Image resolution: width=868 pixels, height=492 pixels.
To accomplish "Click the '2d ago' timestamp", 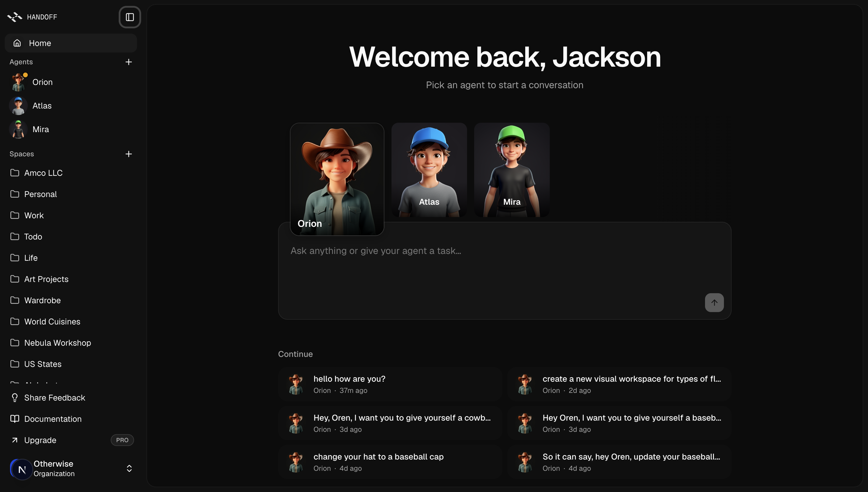I will coord(580,391).
